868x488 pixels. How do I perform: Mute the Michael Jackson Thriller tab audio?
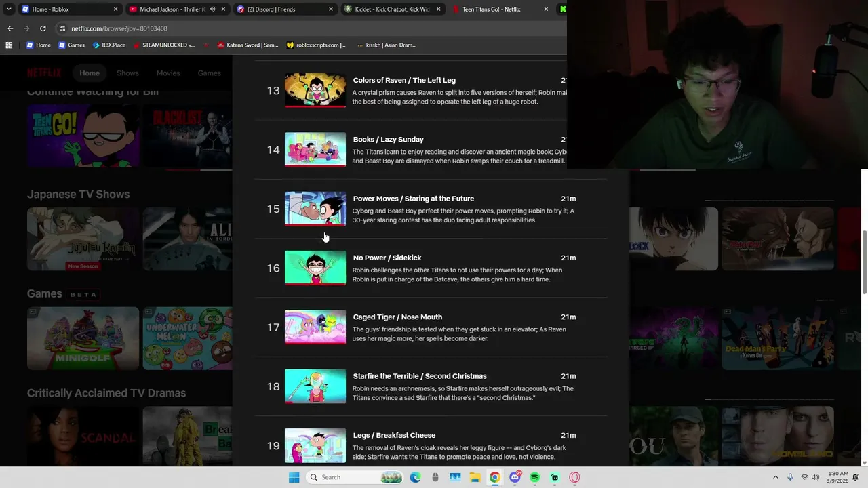(x=212, y=9)
